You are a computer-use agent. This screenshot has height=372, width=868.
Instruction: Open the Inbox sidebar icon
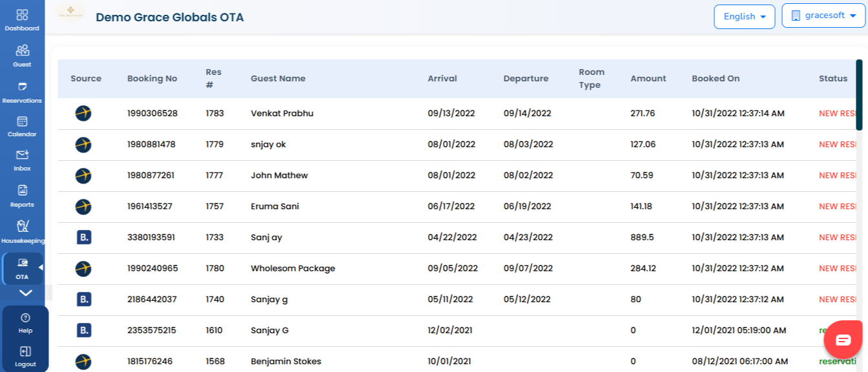pyautogui.click(x=22, y=155)
